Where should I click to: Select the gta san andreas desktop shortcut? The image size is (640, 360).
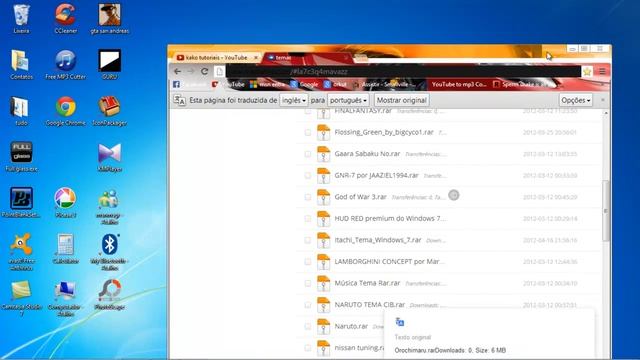109,18
